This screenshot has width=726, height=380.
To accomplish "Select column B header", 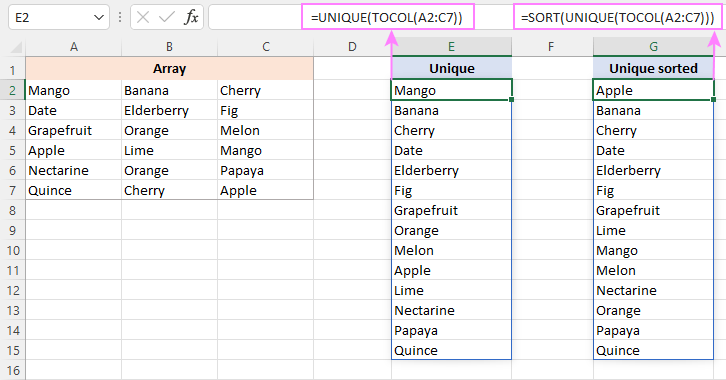I will tap(169, 47).
